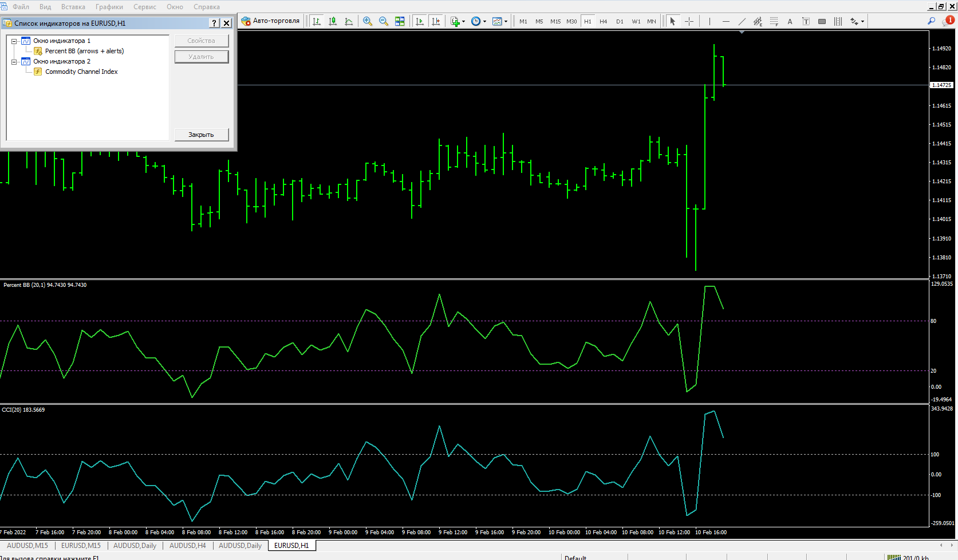Toggle chart shift from right edge
Screen dimensions: 958x560
point(436,21)
